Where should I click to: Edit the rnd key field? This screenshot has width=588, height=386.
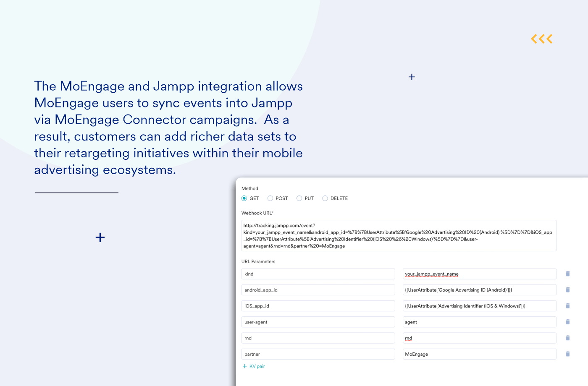(x=318, y=338)
